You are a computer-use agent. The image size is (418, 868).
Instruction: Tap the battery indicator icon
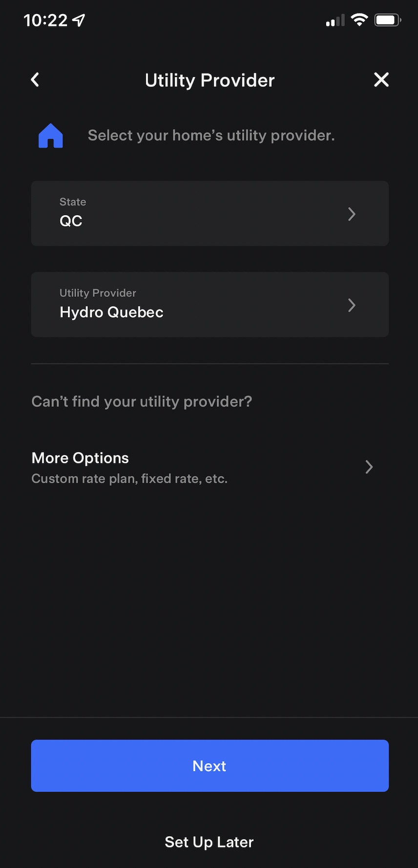click(x=387, y=20)
